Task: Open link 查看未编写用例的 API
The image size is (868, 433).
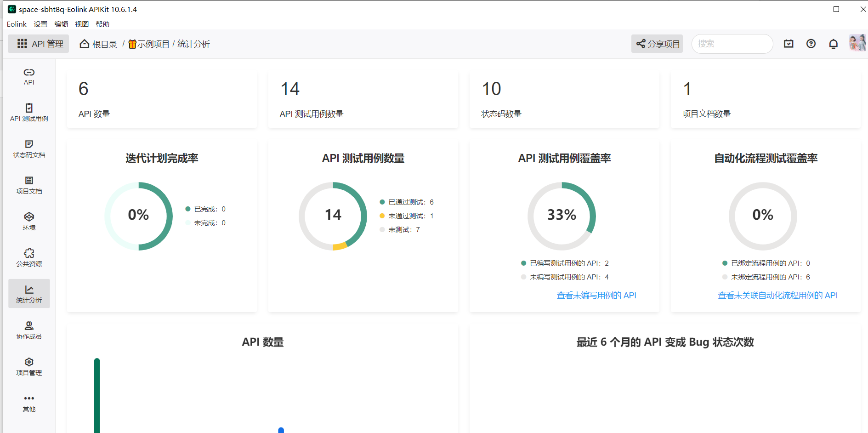Action: [596, 296]
